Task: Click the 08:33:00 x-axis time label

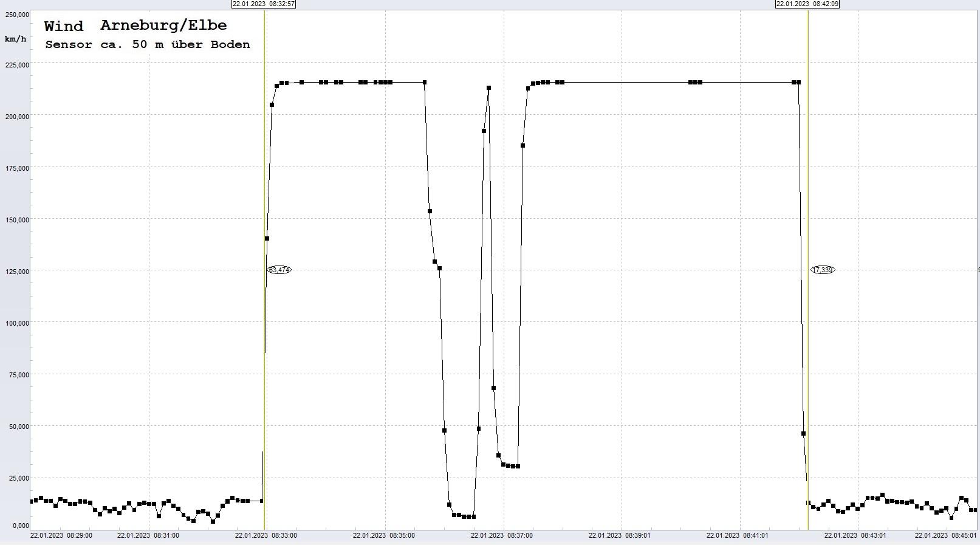Action: 266,535
